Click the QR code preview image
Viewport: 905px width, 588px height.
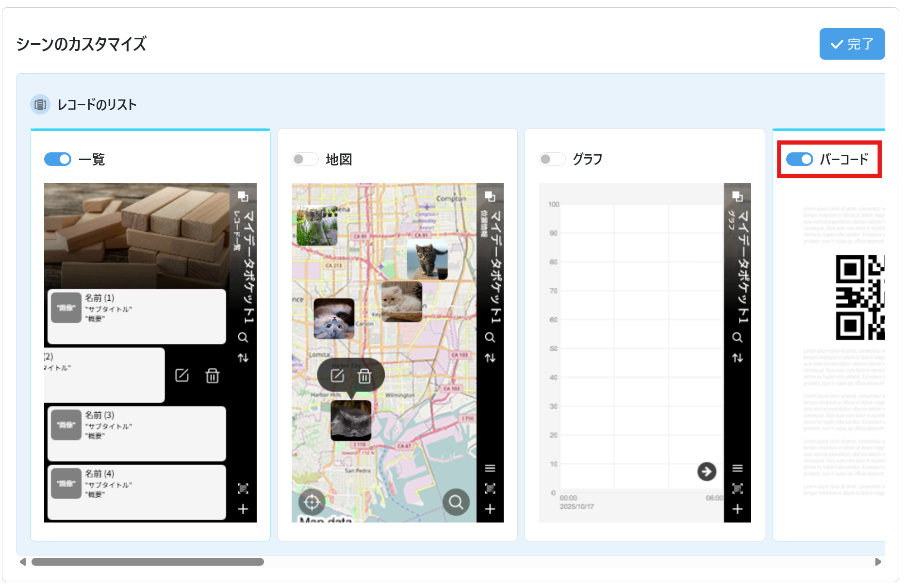[x=860, y=297]
